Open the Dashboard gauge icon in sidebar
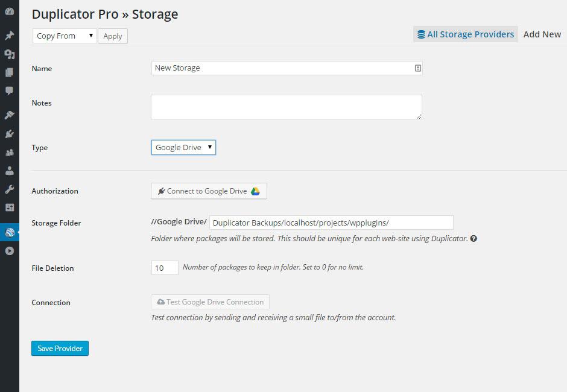This screenshot has width=567, height=392. 9,11
